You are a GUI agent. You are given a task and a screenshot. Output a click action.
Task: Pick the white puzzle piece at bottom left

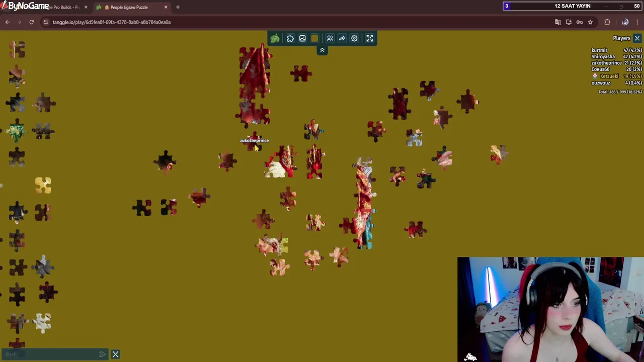pos(43,323)
